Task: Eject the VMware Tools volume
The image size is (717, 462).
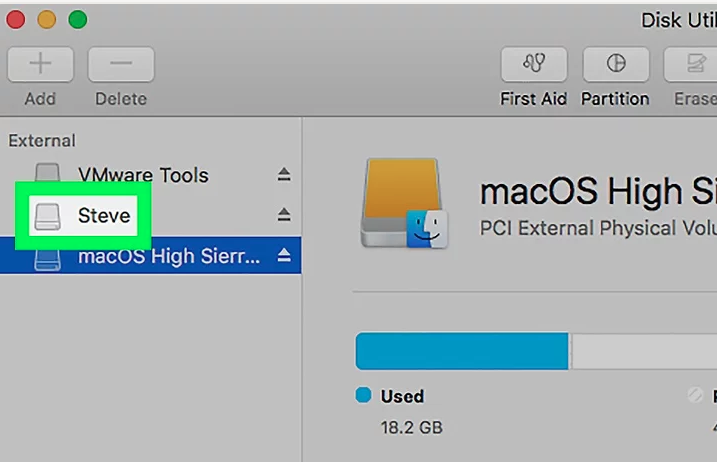Action: coord(284,174)
